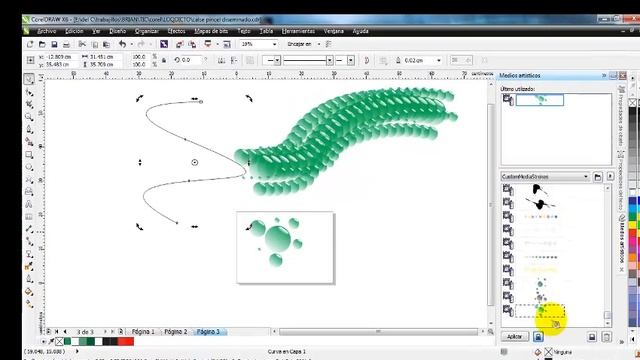This screenshot has width=640, height=360.
Task: Open the Encajar en dropdown
Action: point(319,44)
